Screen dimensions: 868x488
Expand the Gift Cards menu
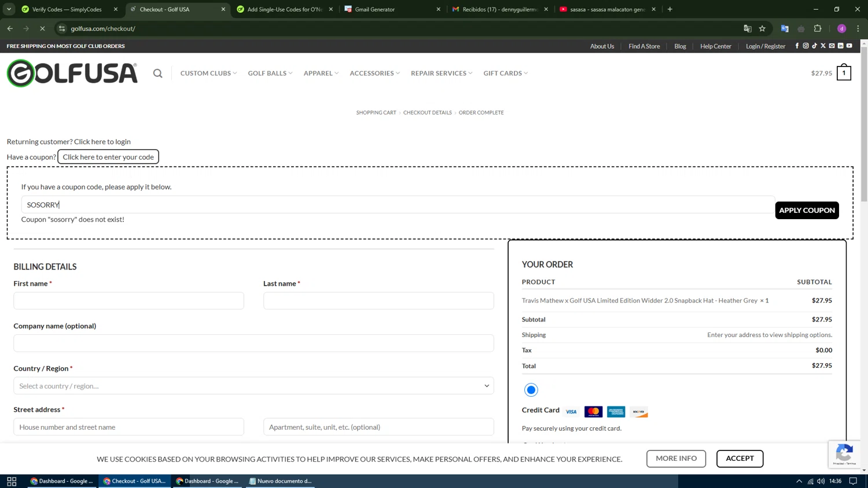(505, 73)
